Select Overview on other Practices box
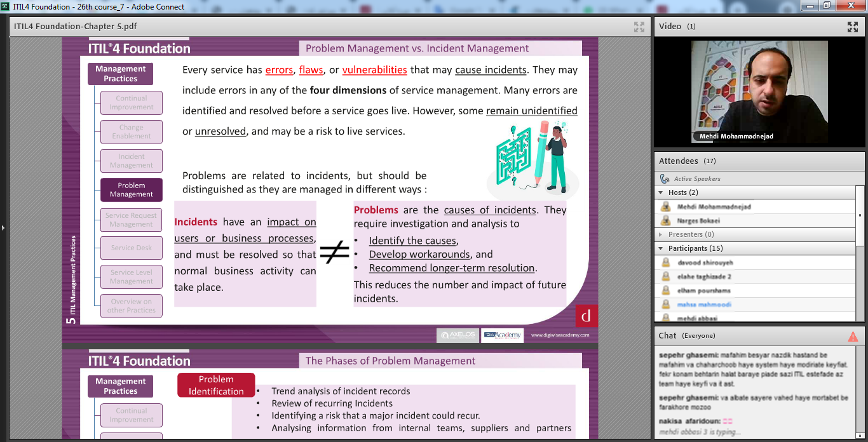 132,306
